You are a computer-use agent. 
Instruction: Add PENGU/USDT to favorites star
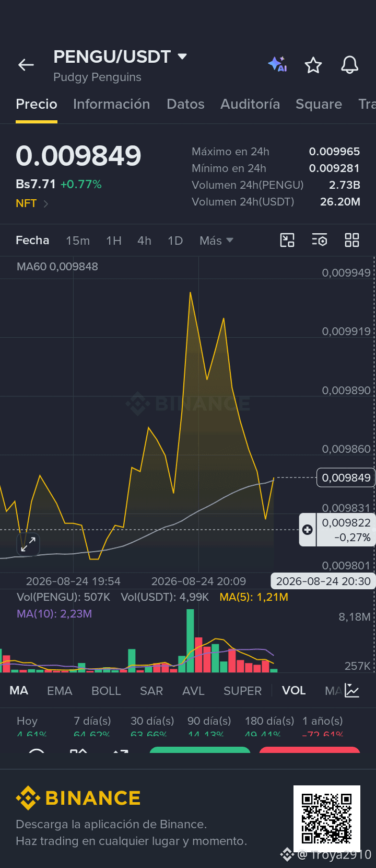pyautogui.click(x=313, y=65)
